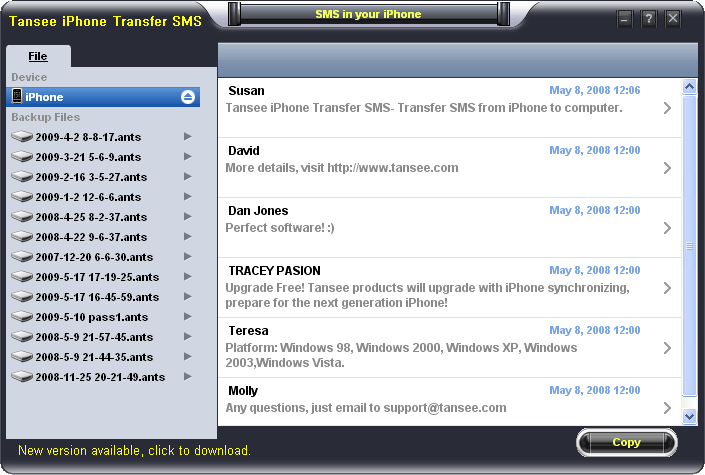Click drive icon for 2008-5-9 21-44-35.ants

tap(22, 357)
